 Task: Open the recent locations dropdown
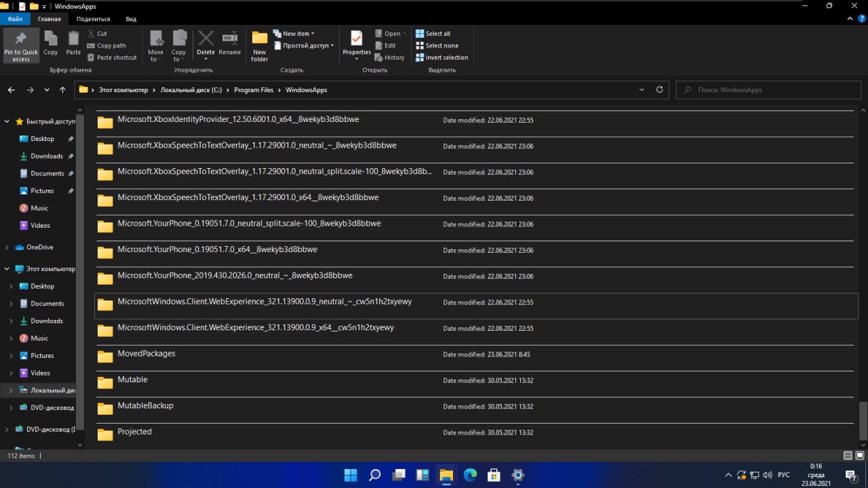[x=47, y=89]
